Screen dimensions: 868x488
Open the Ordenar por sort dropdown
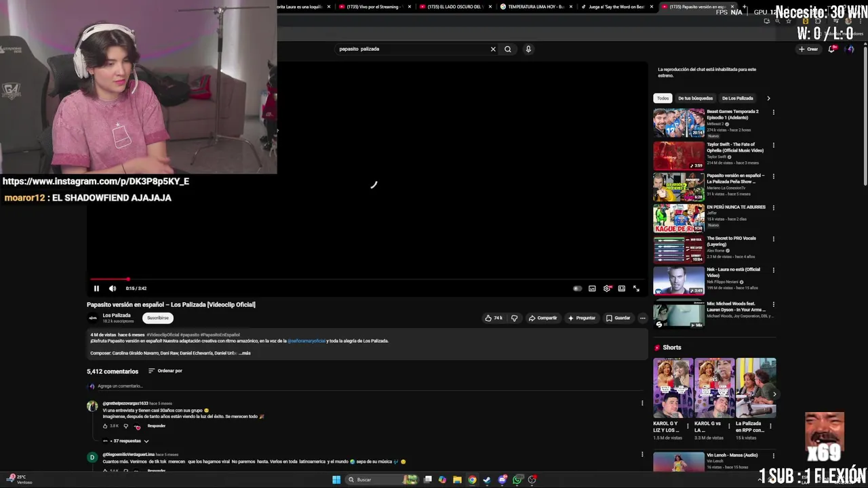click(x=165, y=371)
